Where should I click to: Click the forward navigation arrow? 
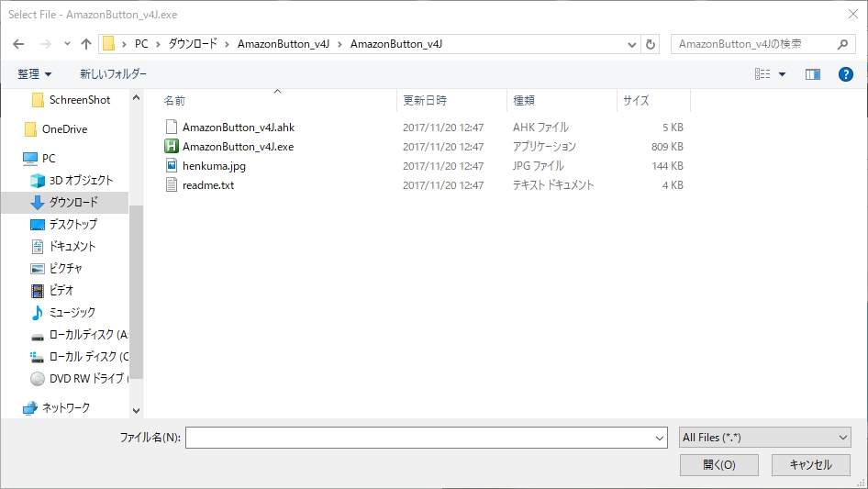pyautogui.click(x=45, y=44)
